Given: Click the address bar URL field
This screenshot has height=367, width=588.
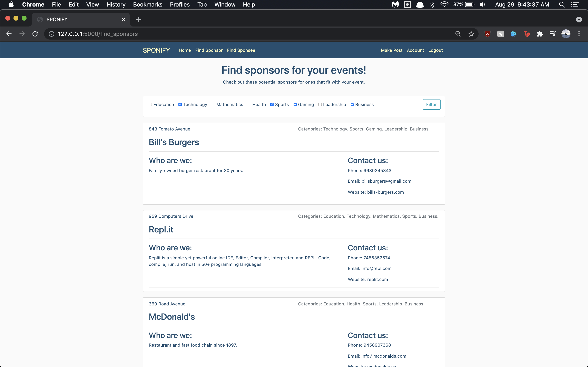Looking at the screenshot, I should 219,34.
